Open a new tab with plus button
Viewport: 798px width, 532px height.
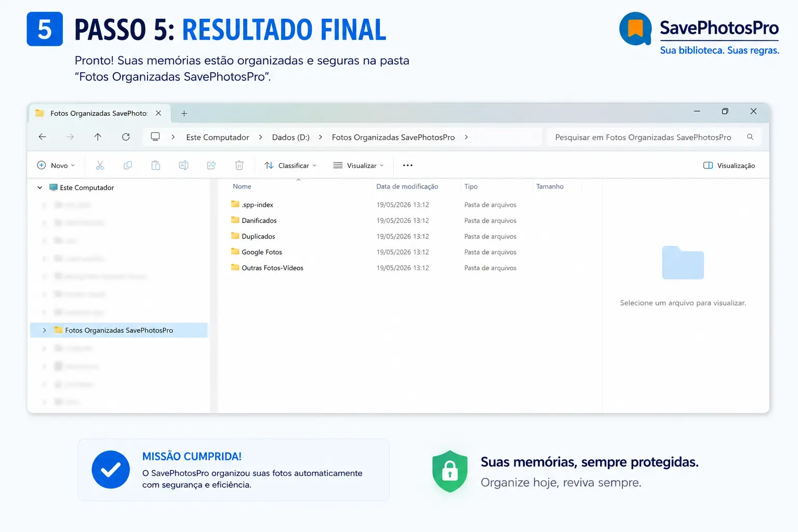184,113
